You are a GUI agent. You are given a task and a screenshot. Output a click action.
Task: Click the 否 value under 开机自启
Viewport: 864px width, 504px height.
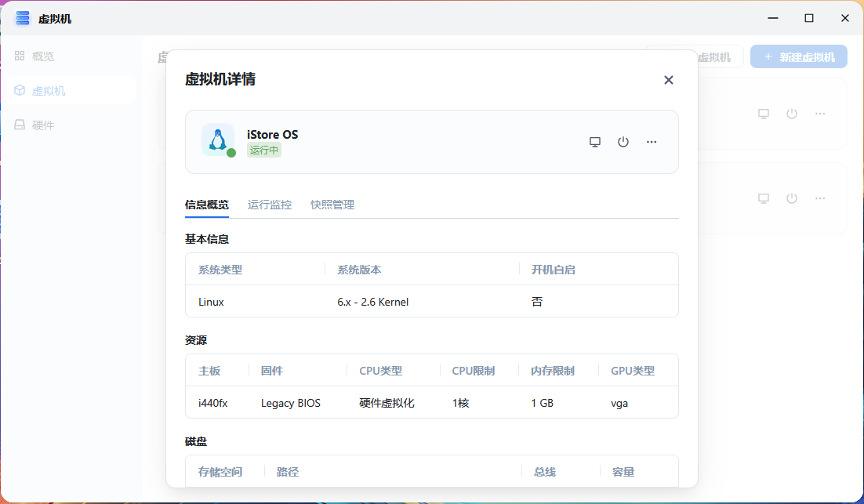(537, 302)
